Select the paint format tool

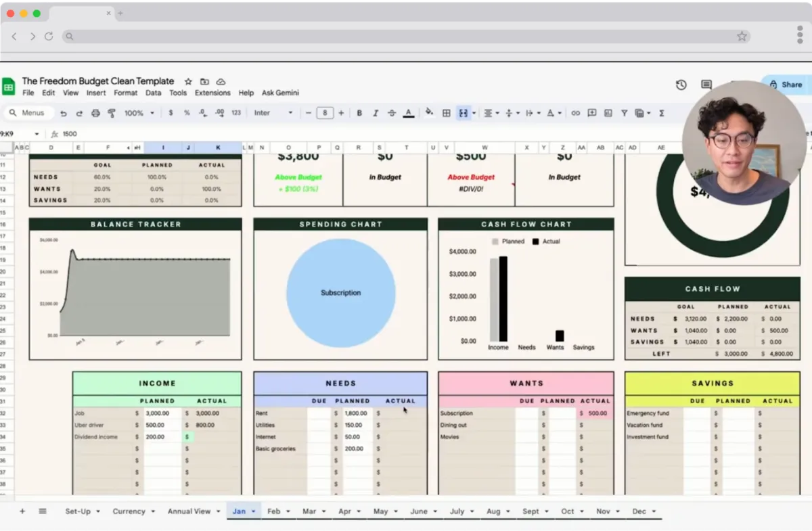click(x=112, y=113)
